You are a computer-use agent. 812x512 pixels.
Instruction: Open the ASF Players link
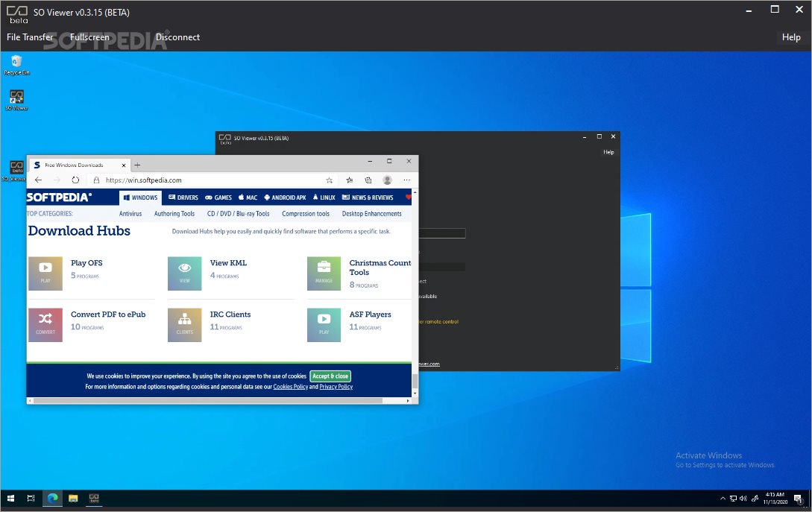[371, 315]
